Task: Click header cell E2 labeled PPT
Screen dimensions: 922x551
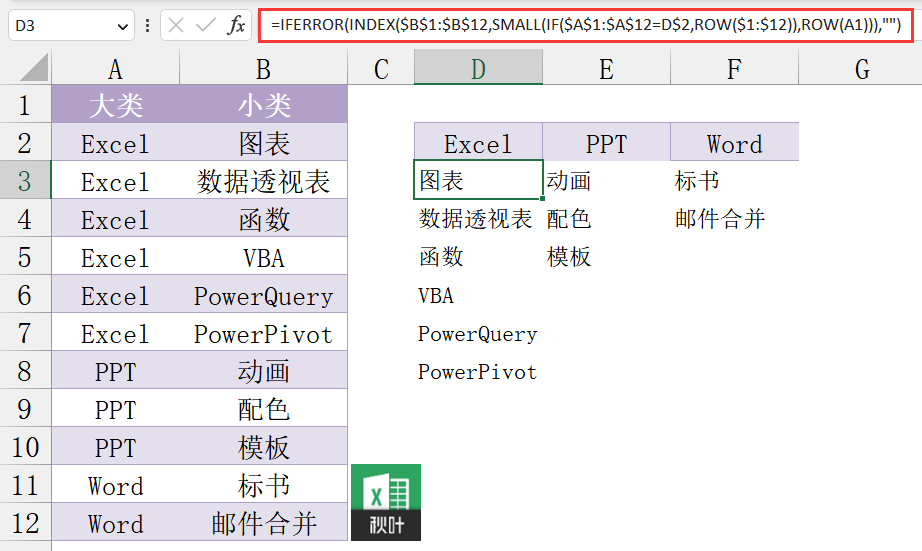Action: tap(606, 143)
